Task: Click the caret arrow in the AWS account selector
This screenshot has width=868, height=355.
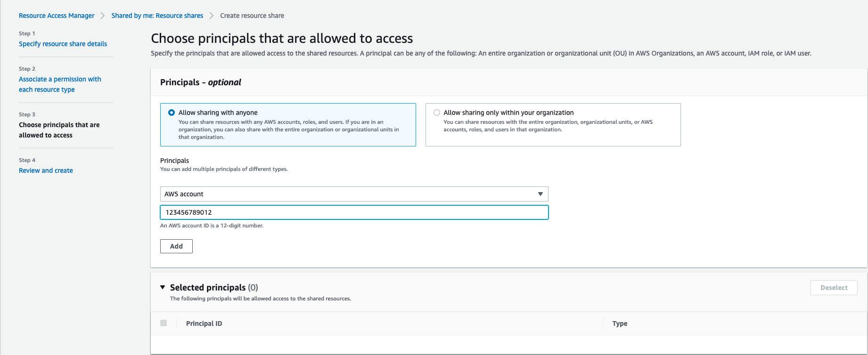Action: pyautogui.click(x=540, y=194)
